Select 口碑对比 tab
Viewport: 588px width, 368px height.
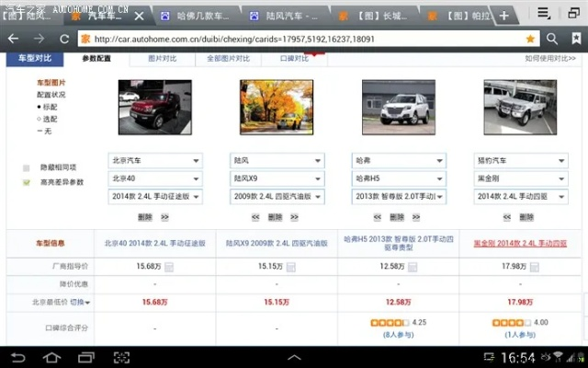[x=294, y=59]
